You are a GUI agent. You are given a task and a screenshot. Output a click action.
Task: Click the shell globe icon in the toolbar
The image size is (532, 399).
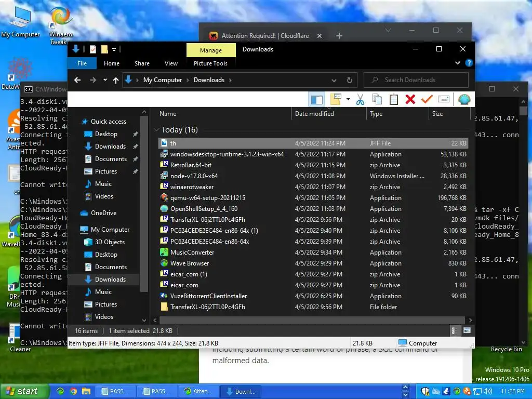(464, 99)
